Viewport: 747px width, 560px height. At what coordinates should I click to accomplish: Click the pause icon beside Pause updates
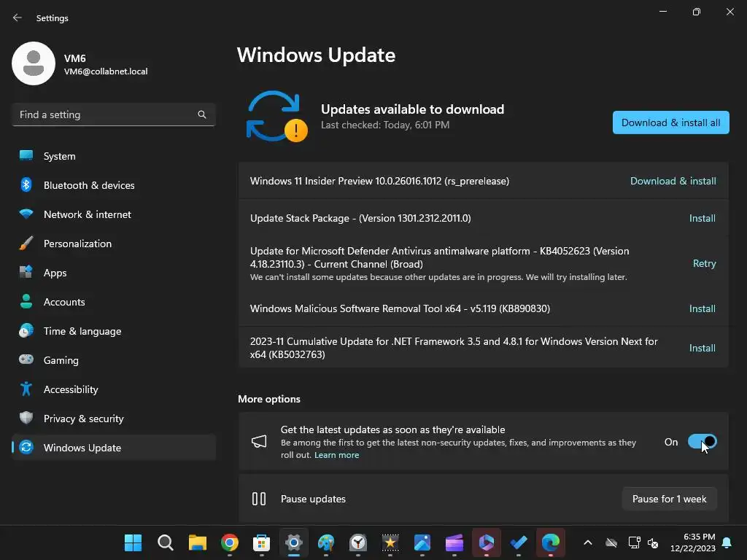coord(259,499)
